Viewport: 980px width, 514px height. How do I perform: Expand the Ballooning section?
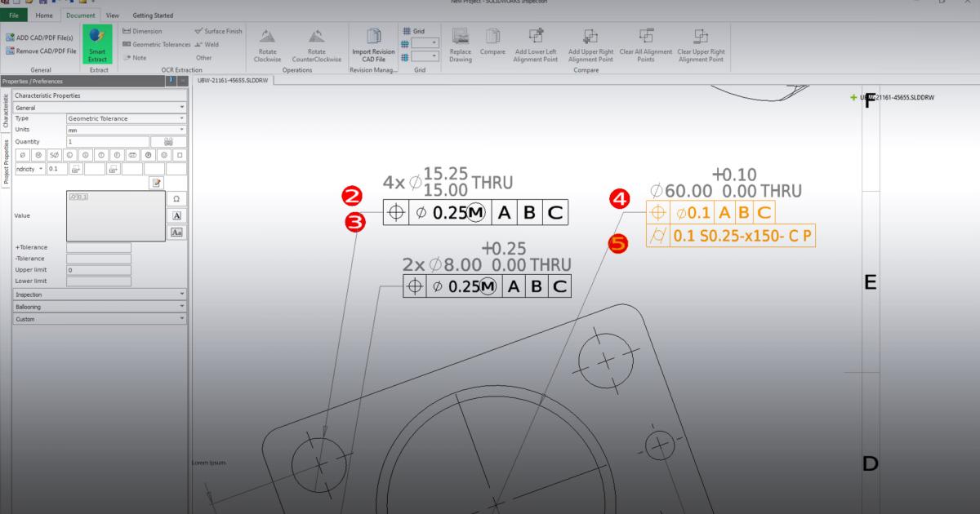pyautogui.click(x=100, y=307)
